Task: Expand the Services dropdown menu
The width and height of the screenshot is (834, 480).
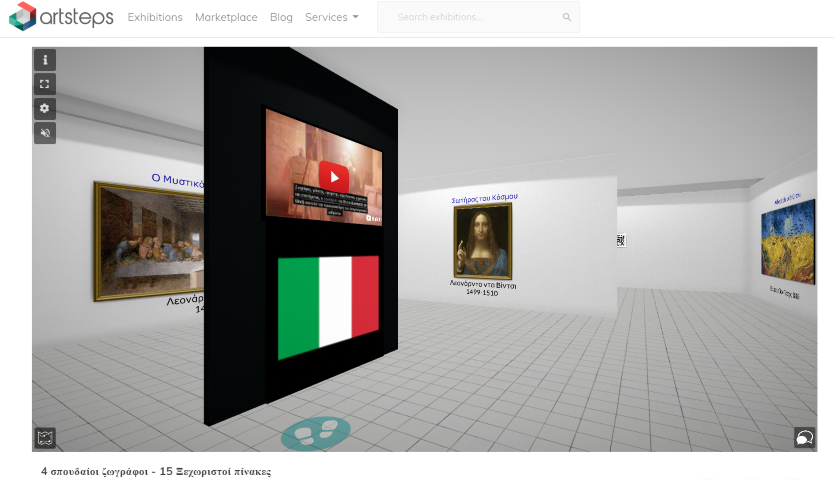Action: [331, 17]
